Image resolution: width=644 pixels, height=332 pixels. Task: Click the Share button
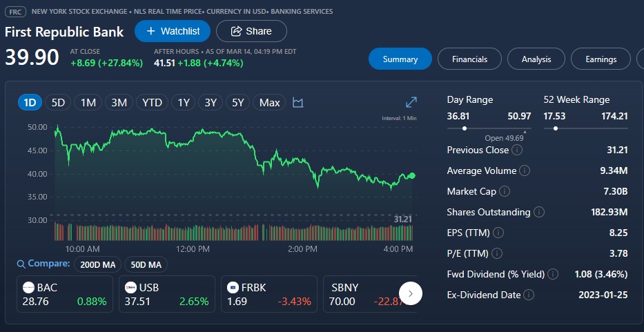[251, 31]
